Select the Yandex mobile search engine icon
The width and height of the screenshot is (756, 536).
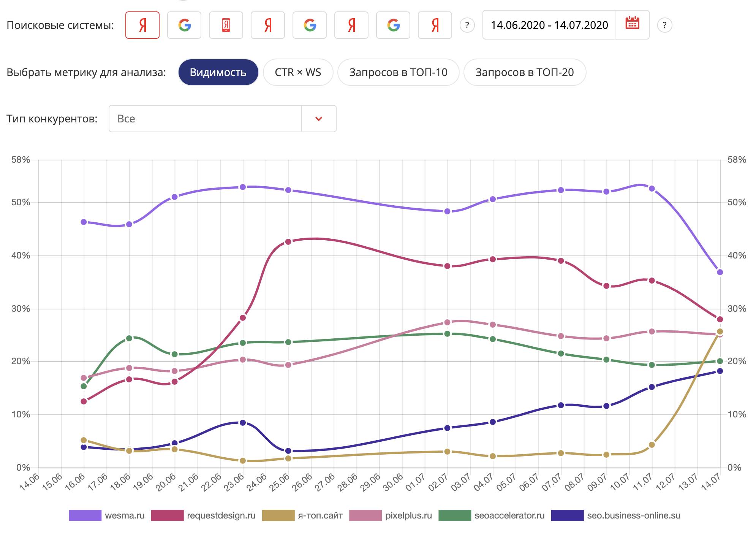click(x=226, y=25)
